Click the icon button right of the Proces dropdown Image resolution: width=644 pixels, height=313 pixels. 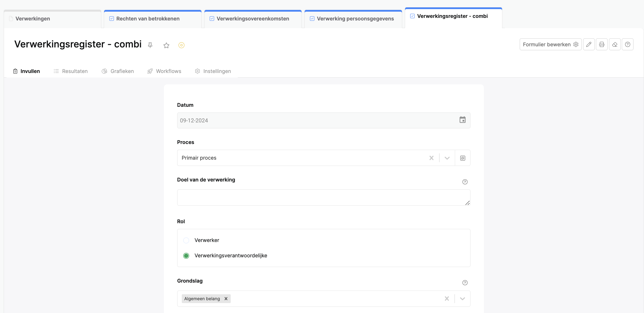tap(463, 158)
